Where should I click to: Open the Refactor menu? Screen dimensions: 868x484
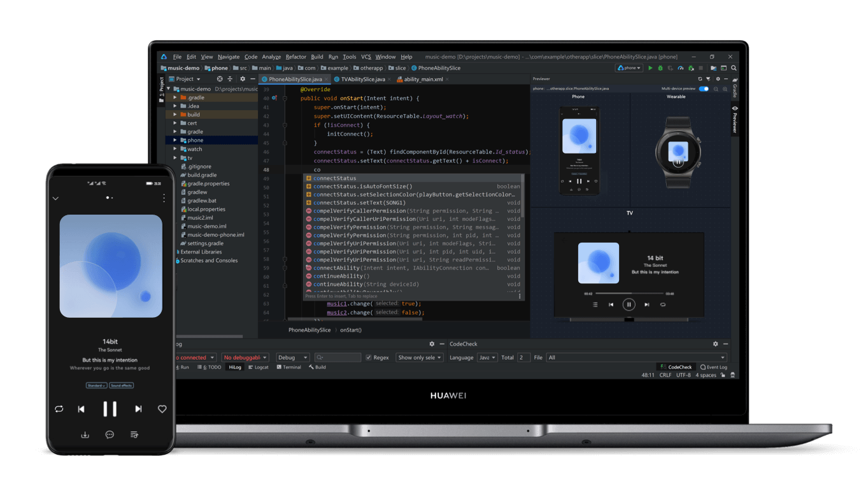point(295,57)
